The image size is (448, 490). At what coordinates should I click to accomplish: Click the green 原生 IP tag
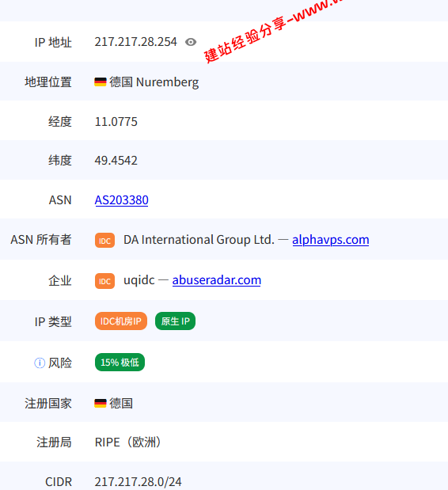click(x=175, y=321)
